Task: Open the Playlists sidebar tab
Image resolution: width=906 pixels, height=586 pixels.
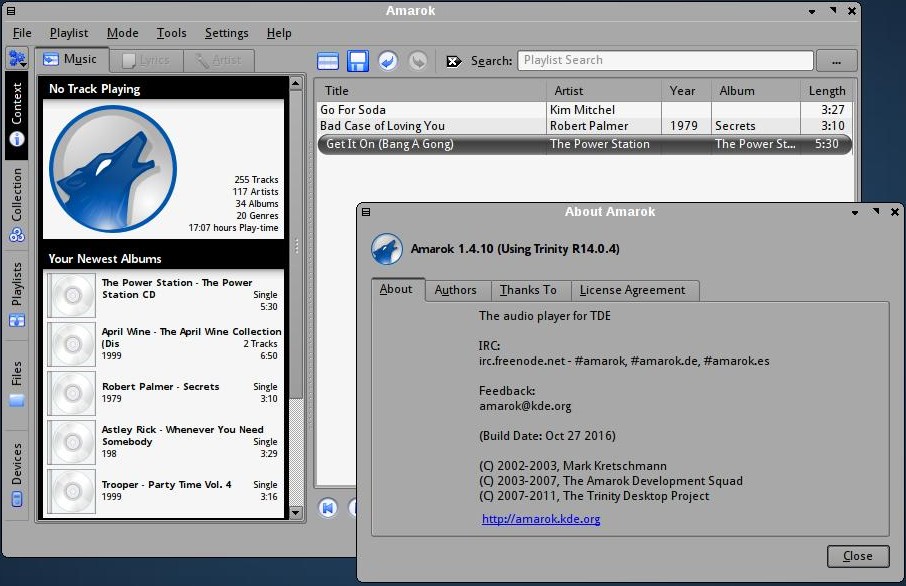Action: (x=17, y=295)
